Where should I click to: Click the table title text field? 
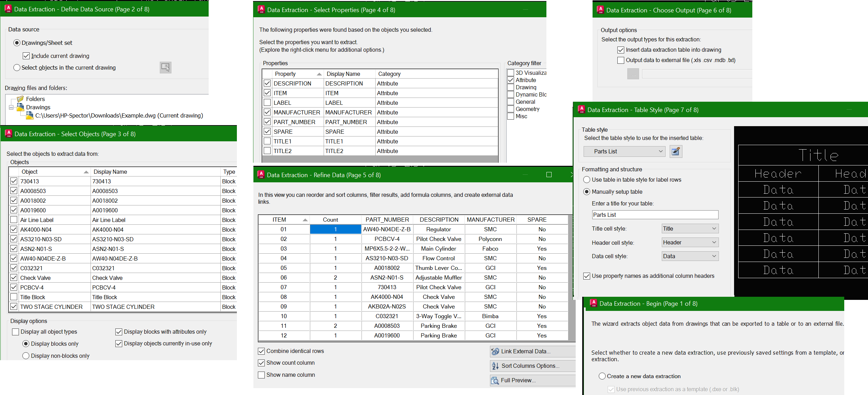[x=655, y=215]
